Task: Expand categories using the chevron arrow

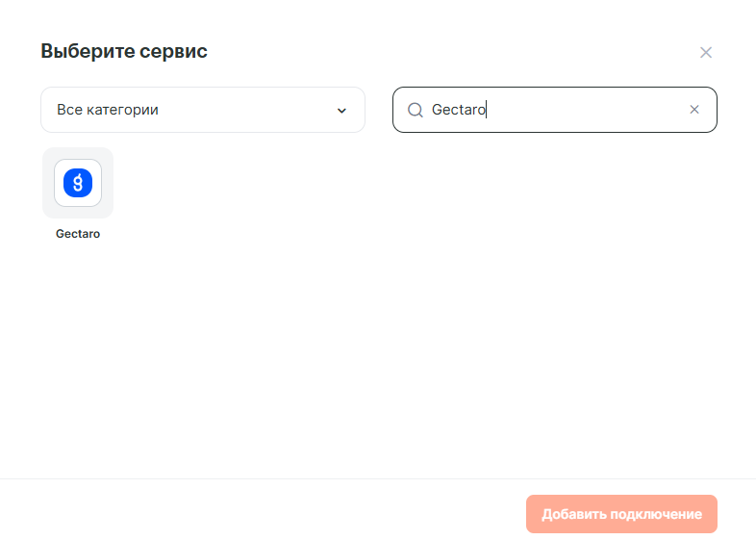Action: pyautogui.click(x=341, y=111)
